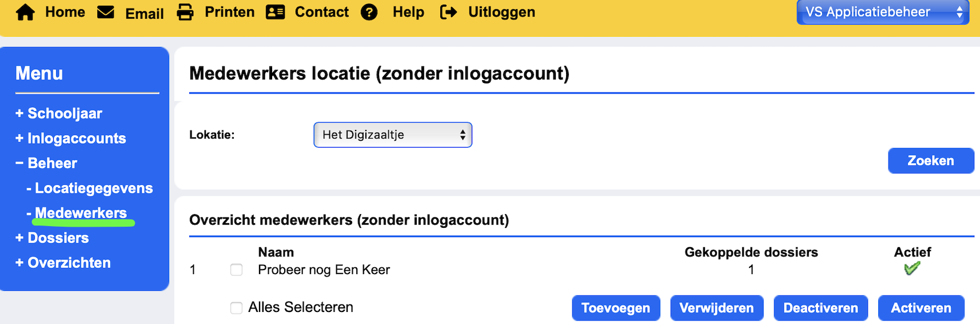Open the Lokatie dropdown Het Digizaaltje
980x324 pixels.
tap(393, 135)
